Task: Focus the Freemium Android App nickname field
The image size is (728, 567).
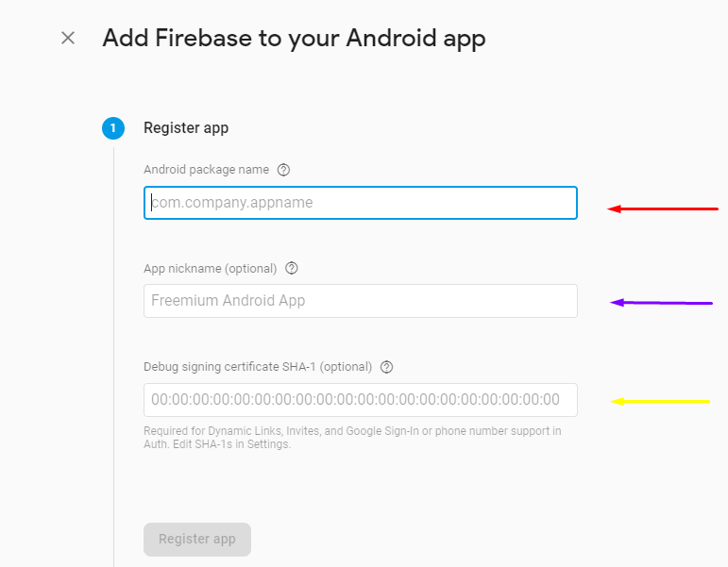Action: tap(361, 301)
